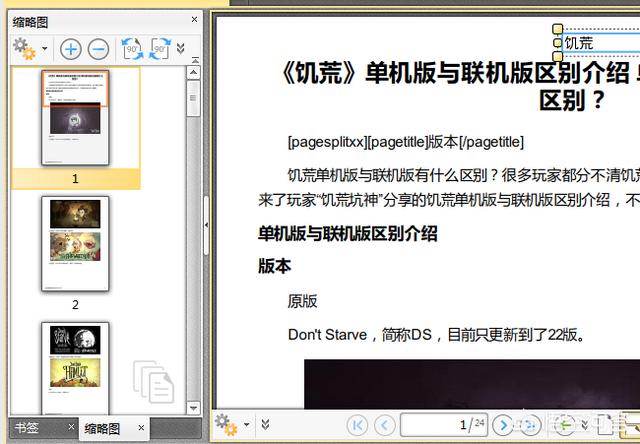Click the line starting Don't Starve，简称DS
640x444 pixels.
point(437,335)
